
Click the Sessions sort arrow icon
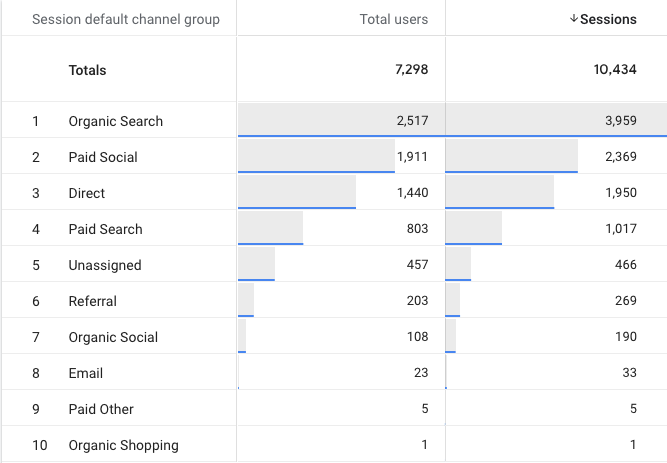pos(573,20)
